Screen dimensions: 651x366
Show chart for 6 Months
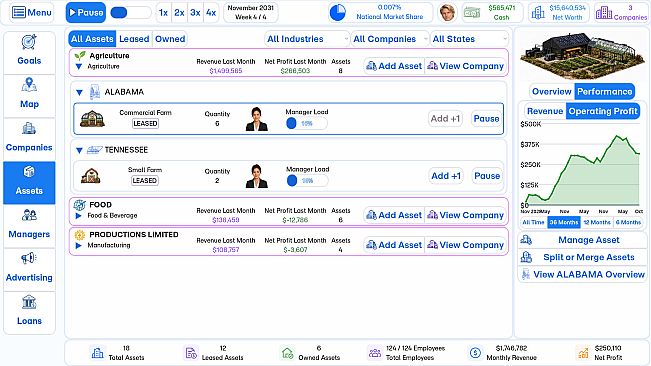click(x=628, y=222)
